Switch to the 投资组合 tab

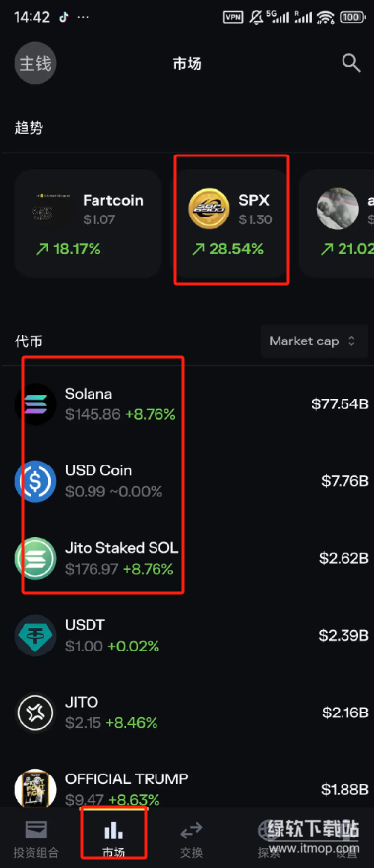pos(36,838)
